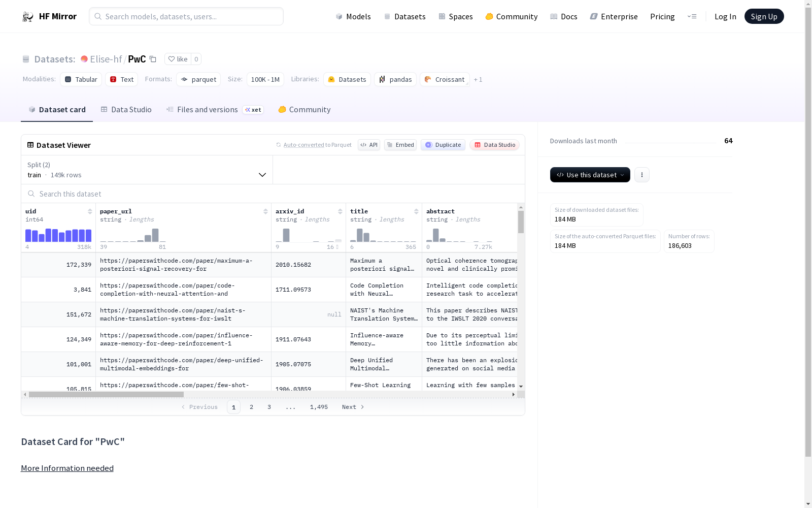Copy dataset name with the copy icon
The image size is (812, 508).
pyautogui.click(x=153, y=59)
